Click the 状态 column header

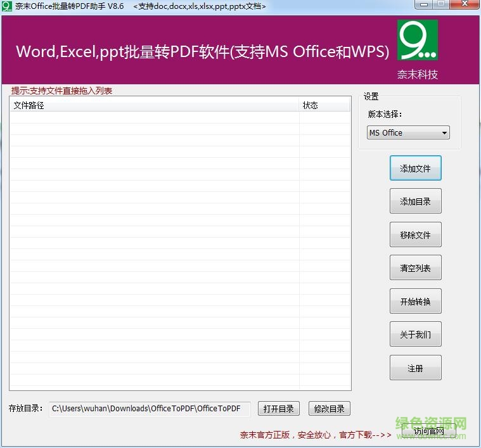pos(324,105)
